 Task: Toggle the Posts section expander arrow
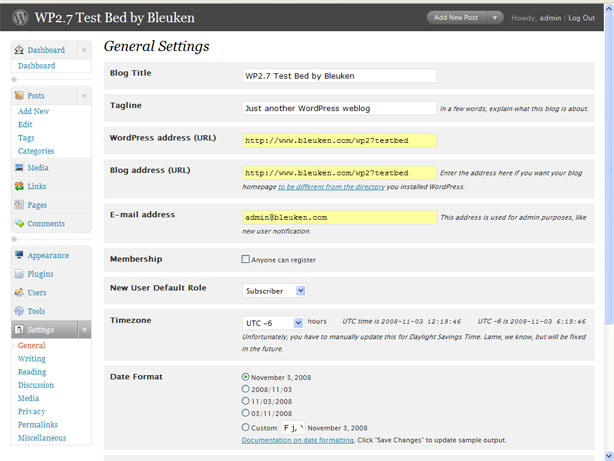pyautogui.click(x=84, y=96)
